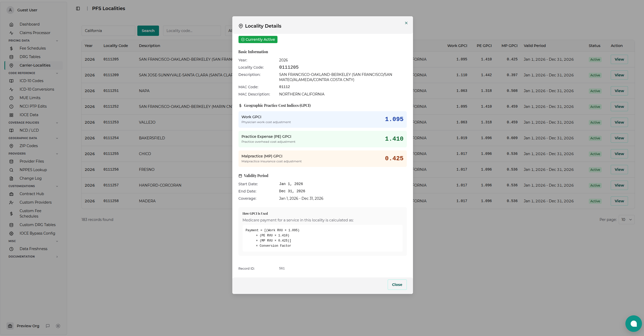644x336 pixels.
Task: Click the Carrier-Localities pin icon
Action: click(11, 66)
